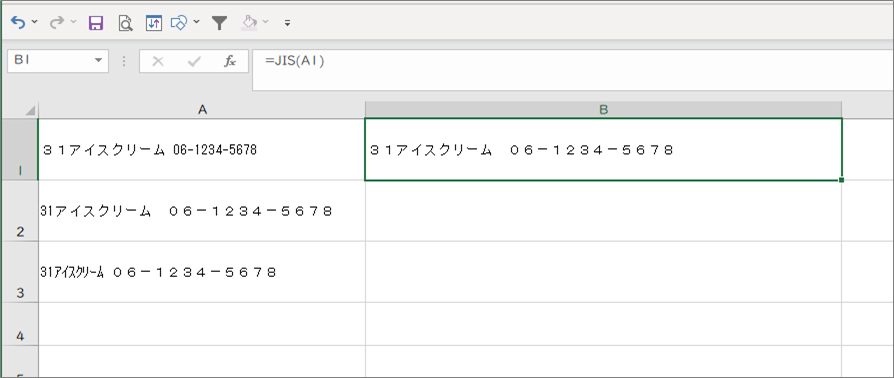Open the fill color dropdown arrow
894x378 pixels.
[266, 23]
